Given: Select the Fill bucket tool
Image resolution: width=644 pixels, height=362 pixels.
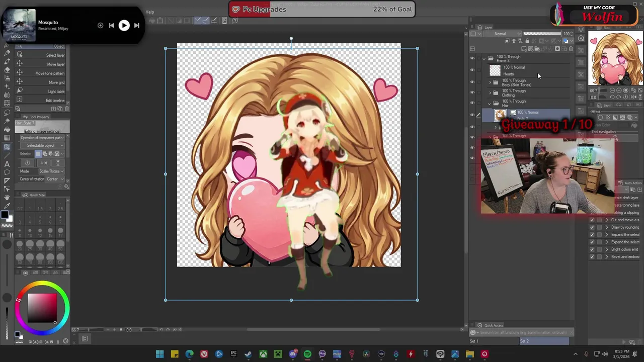Looking at the screenshot, I should 7,130.
